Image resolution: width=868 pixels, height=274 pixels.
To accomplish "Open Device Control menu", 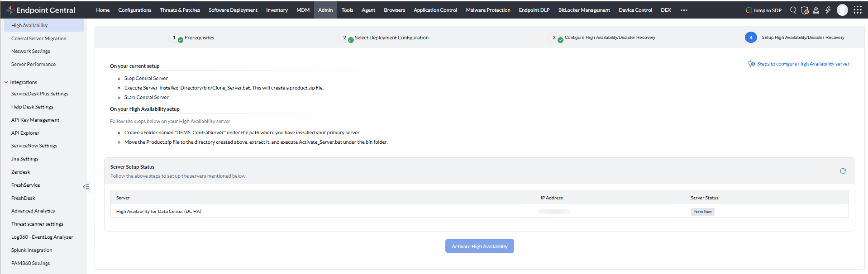I will click(x=635, y=10).
